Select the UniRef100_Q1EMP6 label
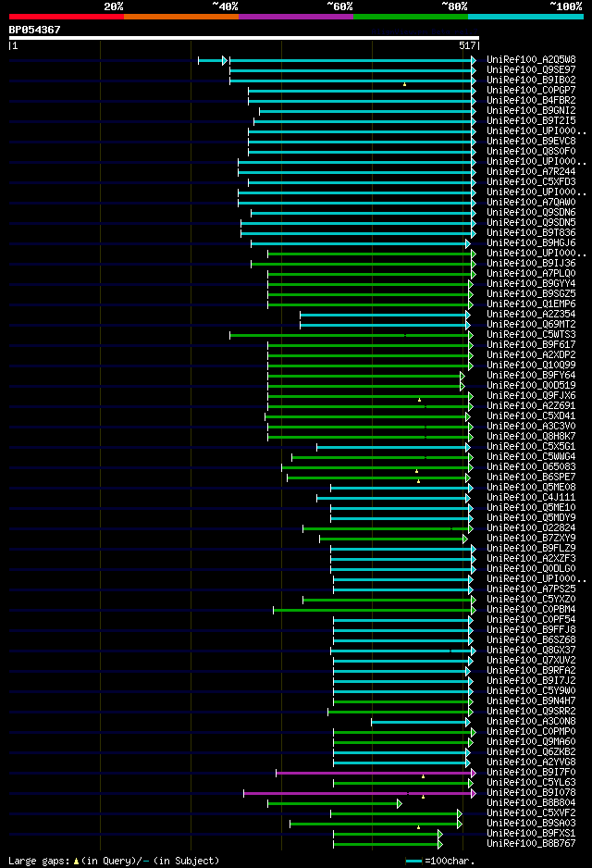The height and width of the screenshot is (868, 592). pyautogui.click(x=531, y=304)
